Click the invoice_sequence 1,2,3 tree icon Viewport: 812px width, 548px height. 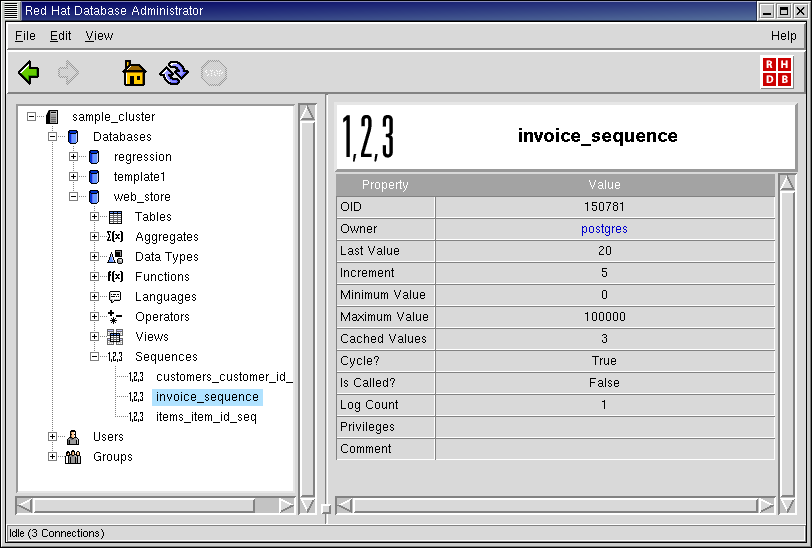[x=136, y=397]
